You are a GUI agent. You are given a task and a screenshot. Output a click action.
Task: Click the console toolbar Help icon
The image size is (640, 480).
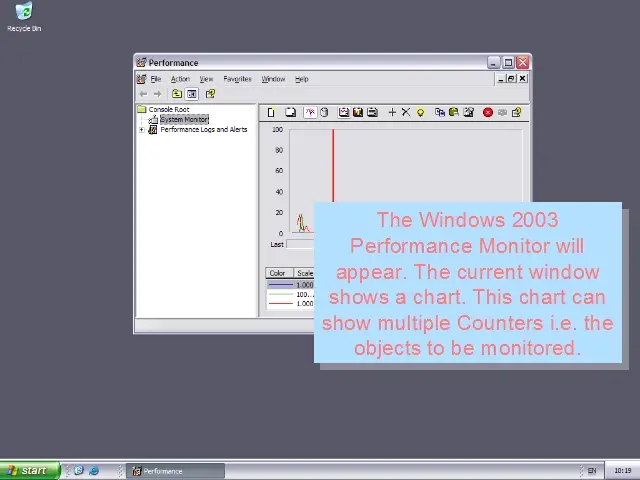coord(211,94)
